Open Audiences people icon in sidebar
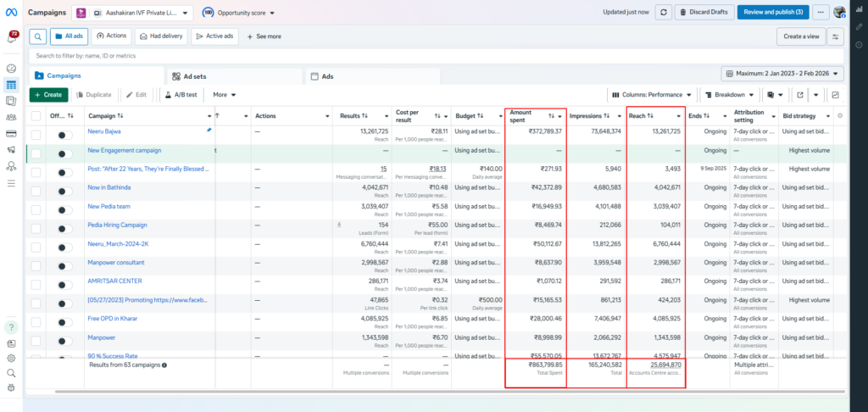This screenshot has width=868, height=412. 11,117
